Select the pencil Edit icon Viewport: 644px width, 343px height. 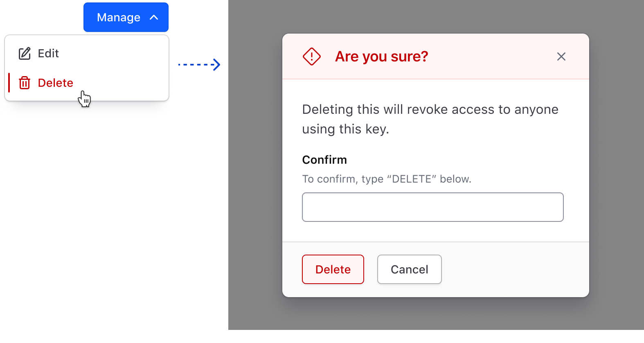click(x=25, y=53)
